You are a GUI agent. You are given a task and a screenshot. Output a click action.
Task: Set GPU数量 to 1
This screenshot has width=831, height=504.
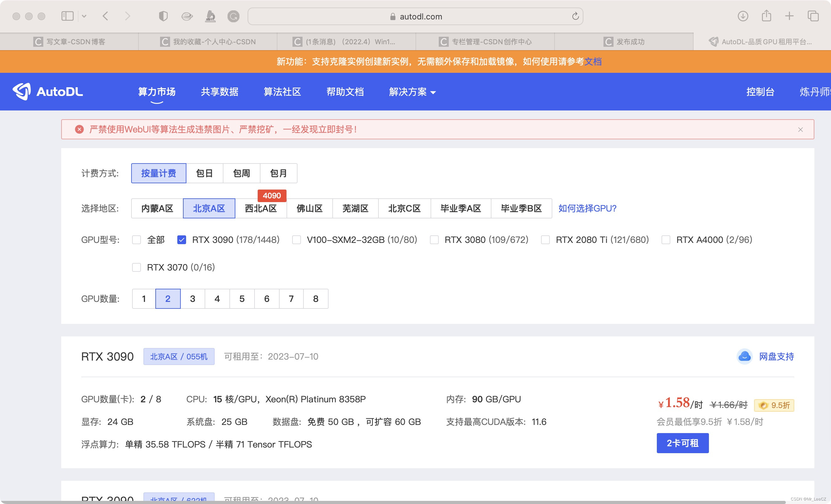pos(144,298)
